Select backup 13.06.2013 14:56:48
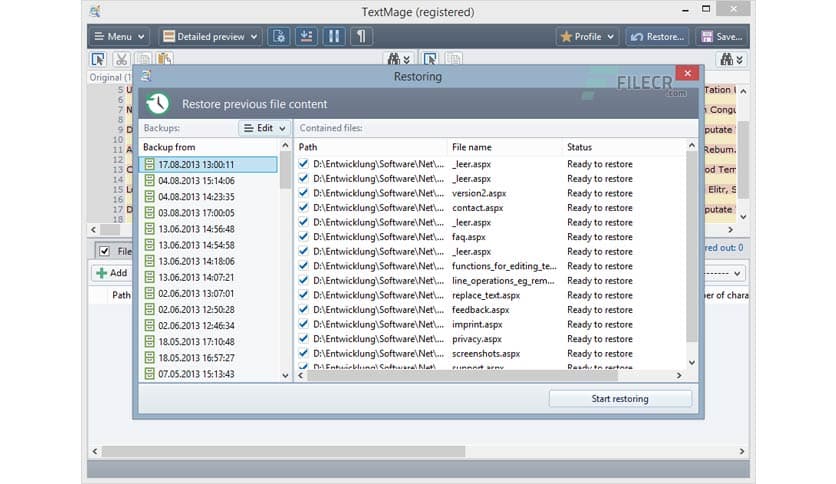 208,229
